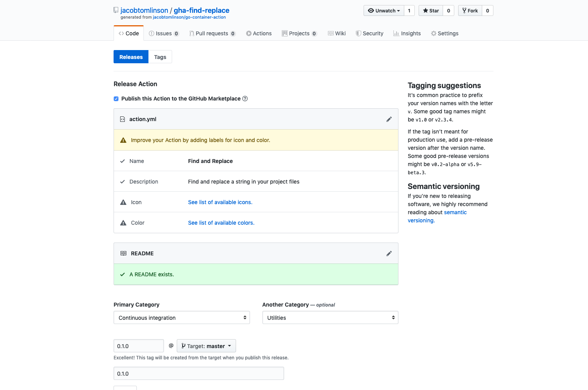Image resolution: width=588 pixels, height=390 pixels.
Task: Click the warning triangle icon beside Color row
Action: [123, 223]
